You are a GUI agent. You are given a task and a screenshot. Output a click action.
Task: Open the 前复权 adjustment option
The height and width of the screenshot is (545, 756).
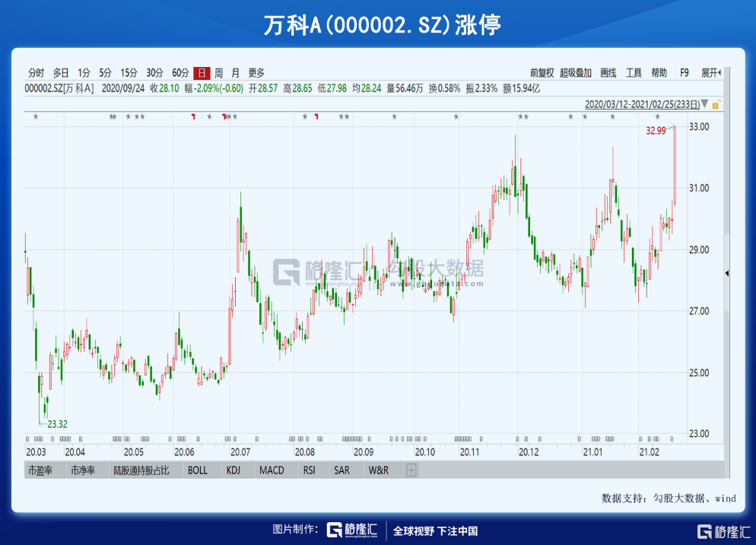(x=542, y=73)
